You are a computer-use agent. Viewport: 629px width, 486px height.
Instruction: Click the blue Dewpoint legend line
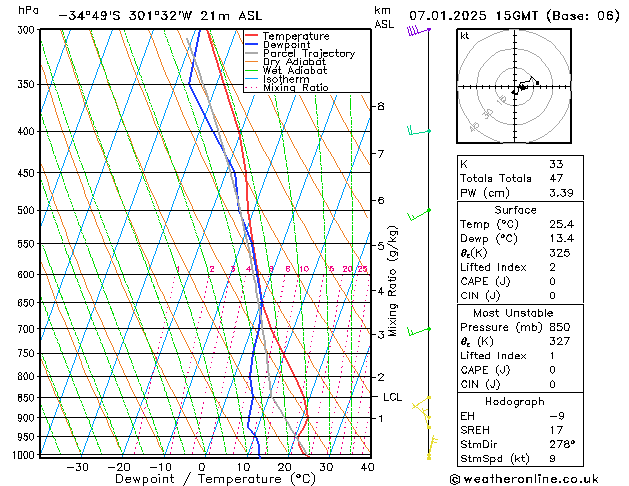[x=251, y=45]
